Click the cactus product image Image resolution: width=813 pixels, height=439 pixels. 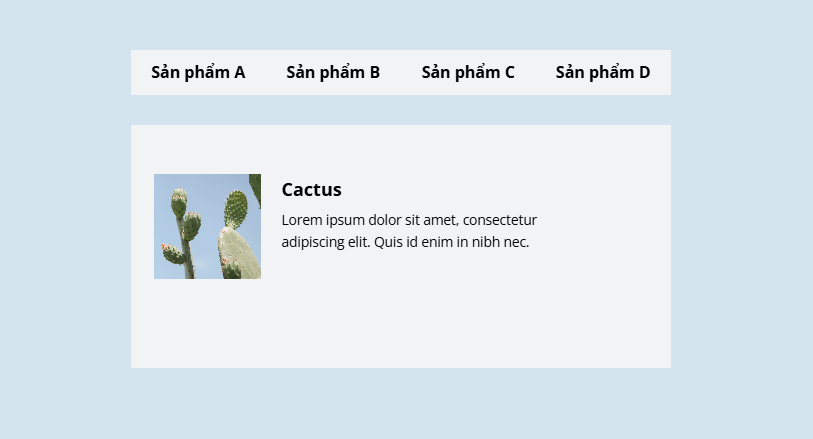207,226
